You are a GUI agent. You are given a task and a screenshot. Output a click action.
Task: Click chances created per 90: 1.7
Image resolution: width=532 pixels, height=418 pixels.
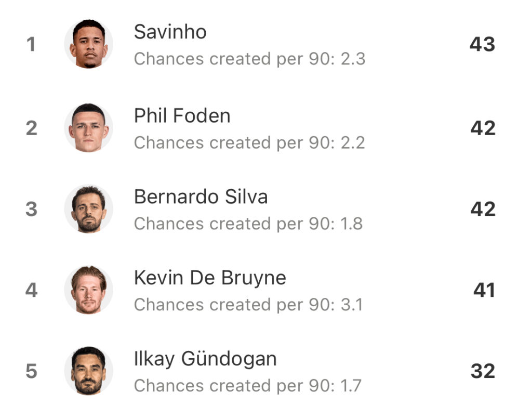(x=248, y=386)
